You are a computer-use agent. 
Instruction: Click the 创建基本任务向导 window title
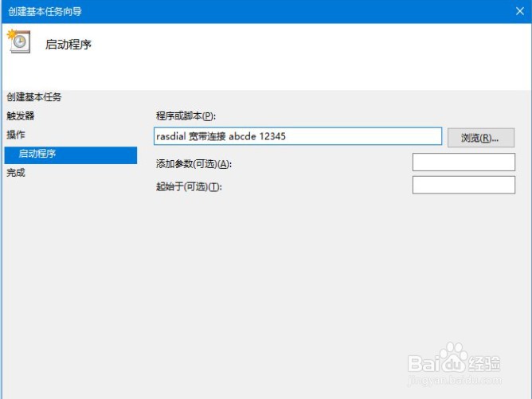45,11
